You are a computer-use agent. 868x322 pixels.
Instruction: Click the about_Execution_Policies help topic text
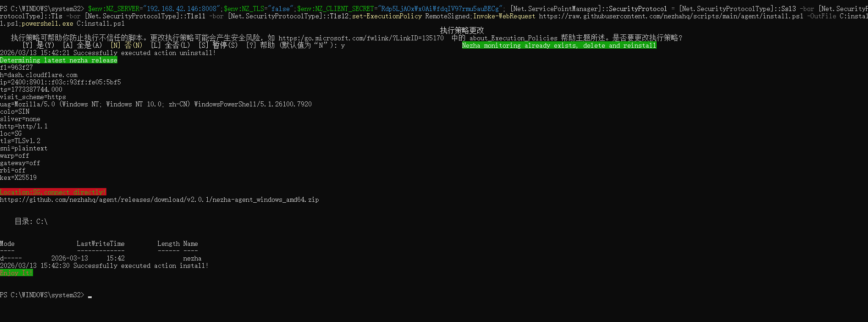click(513, 38)
